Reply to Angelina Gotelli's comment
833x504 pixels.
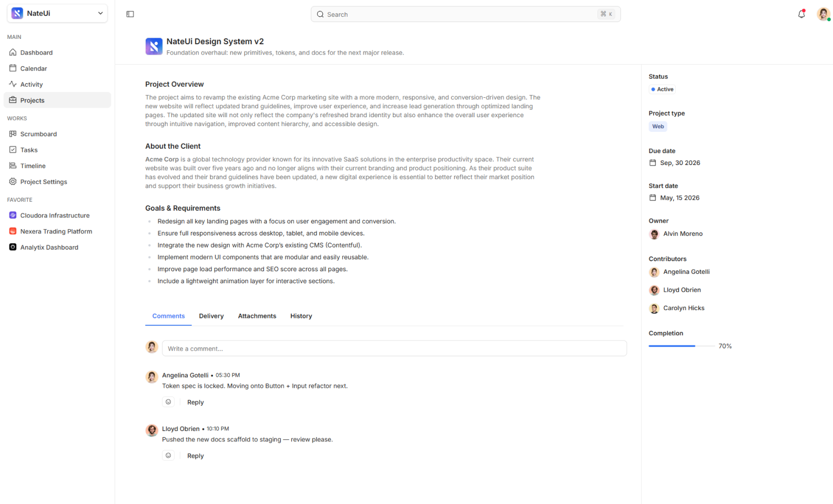click(x=196, y=403)
